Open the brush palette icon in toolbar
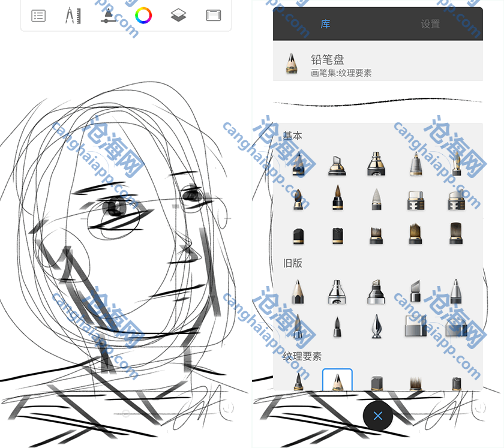This screenshot has height=448, width=504. click(108, 16)
